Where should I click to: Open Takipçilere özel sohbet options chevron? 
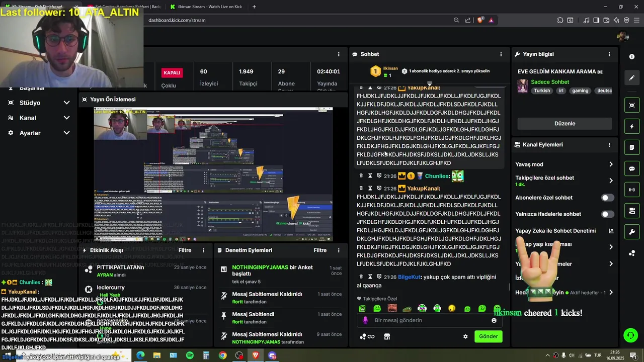click(611, 180)
